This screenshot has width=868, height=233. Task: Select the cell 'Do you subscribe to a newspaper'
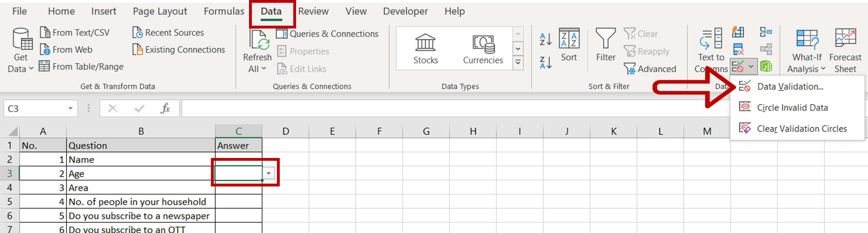coord(141,216)
